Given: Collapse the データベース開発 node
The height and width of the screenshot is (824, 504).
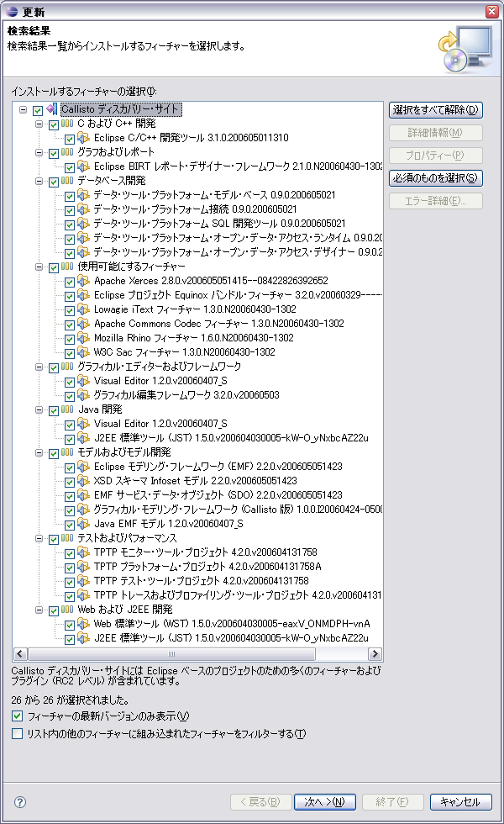Looking at the screenshot, I should point(39,182).
